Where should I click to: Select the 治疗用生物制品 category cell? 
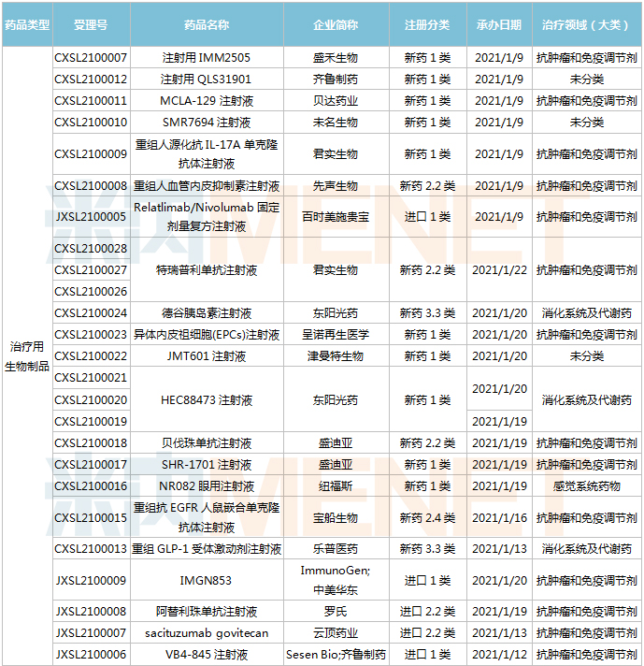[27, 356]
